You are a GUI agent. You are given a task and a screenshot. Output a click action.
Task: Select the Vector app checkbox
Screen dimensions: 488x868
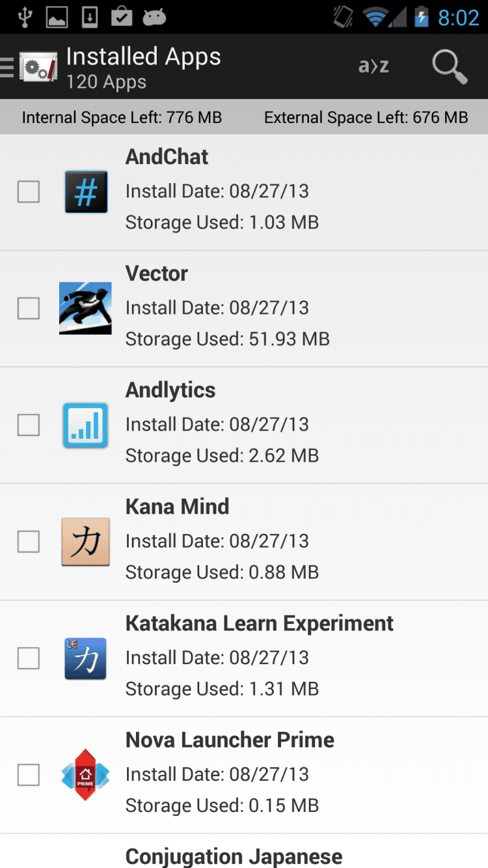pos(29,308)
